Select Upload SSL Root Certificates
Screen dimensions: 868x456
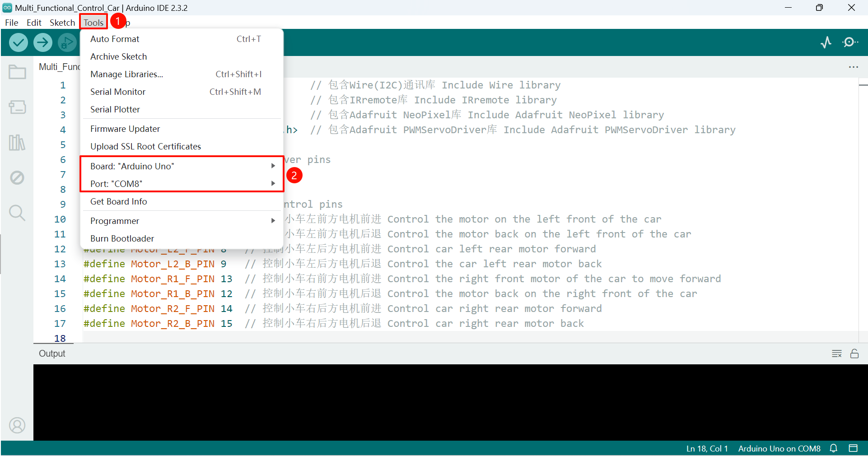coord(182,147)
